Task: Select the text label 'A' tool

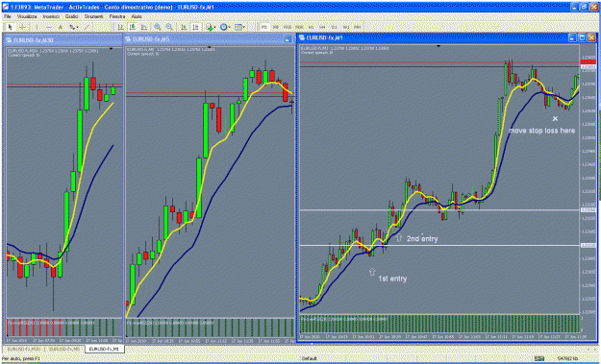Action: click(x=61, y=27)
